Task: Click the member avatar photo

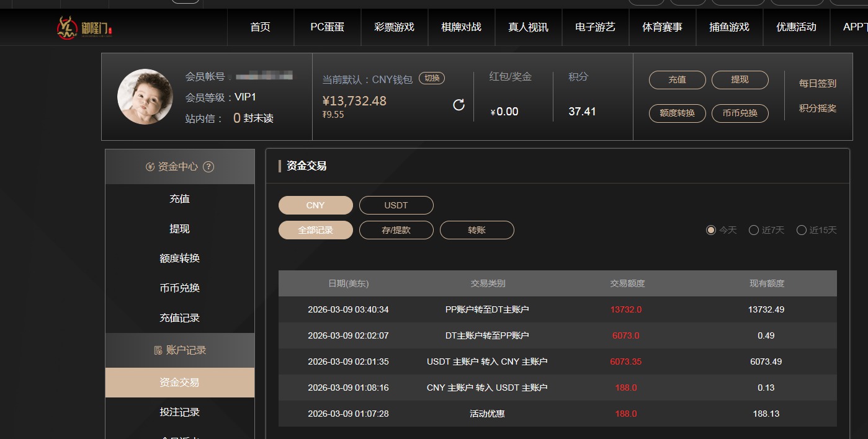Action: [x=145, y=97]
